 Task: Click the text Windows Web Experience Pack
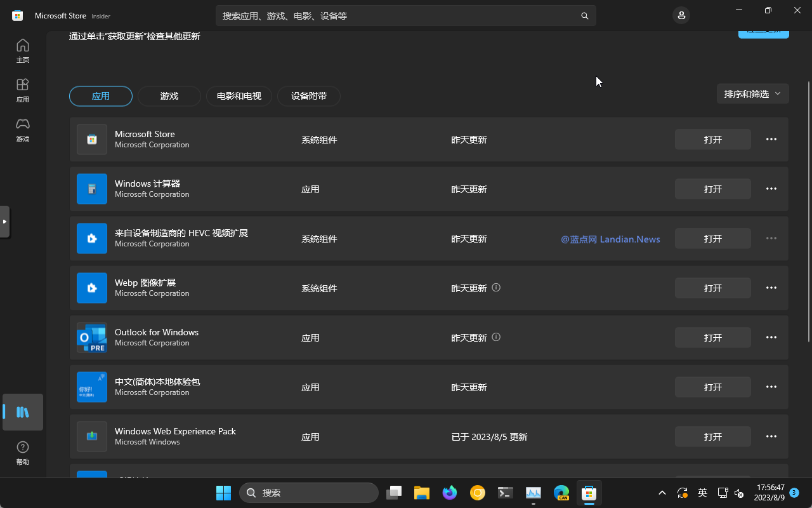coord(175,431)
